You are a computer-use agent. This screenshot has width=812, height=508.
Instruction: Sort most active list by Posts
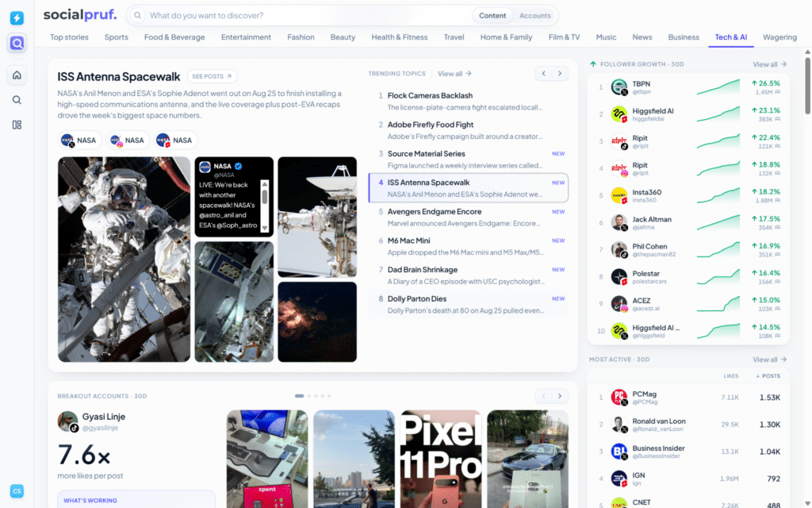(x=768, y=376)
